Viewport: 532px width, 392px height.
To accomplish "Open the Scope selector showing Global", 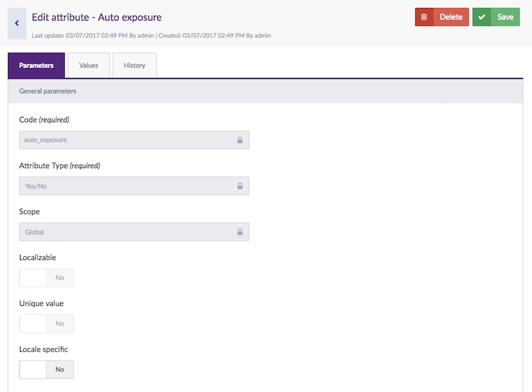I will coord(127,232).
